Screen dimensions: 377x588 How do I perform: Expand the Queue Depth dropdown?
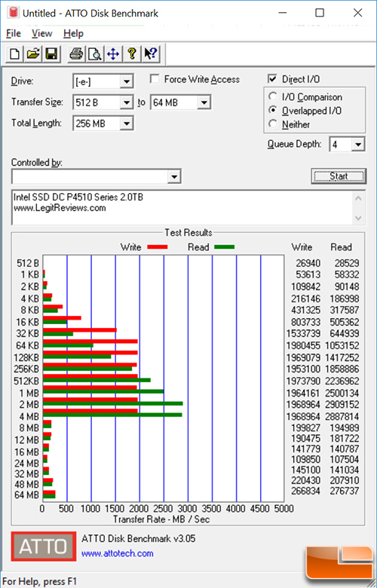(347, 145)
